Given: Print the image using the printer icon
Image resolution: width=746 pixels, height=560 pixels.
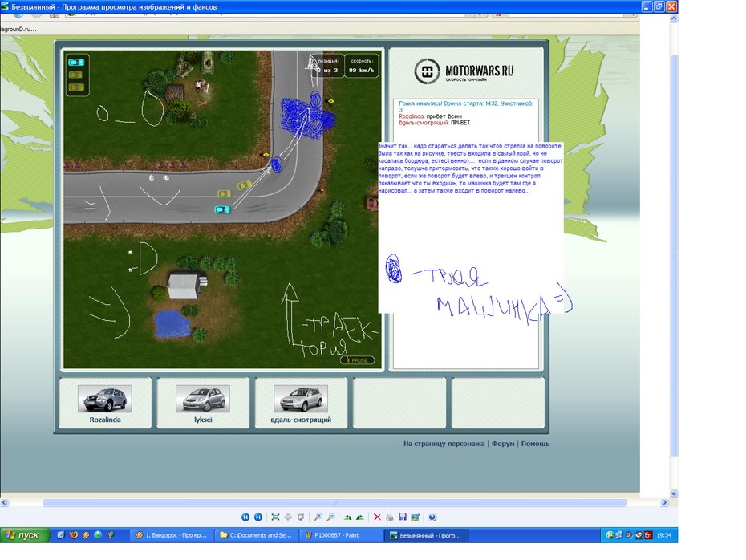Looking at the screenshot, I should click(389, 517).
